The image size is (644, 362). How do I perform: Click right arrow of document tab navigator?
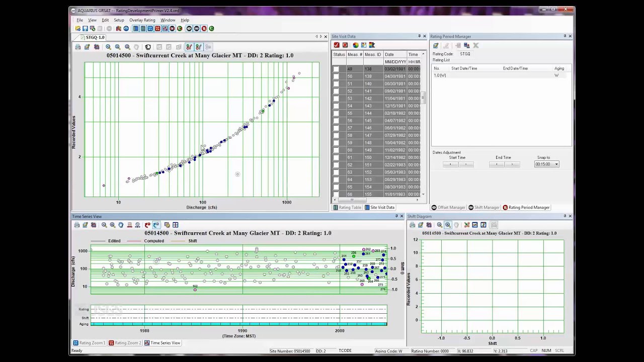point(321,36)
